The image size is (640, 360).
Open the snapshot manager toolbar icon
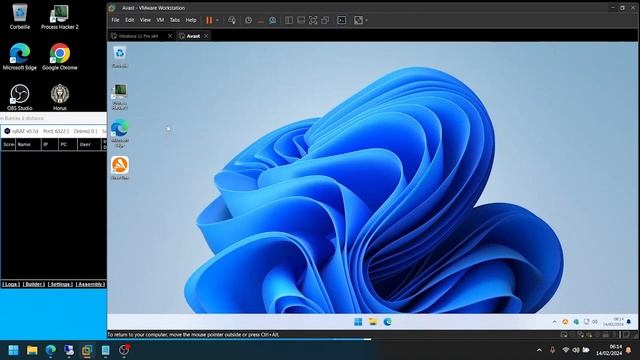tap(272, 20)
